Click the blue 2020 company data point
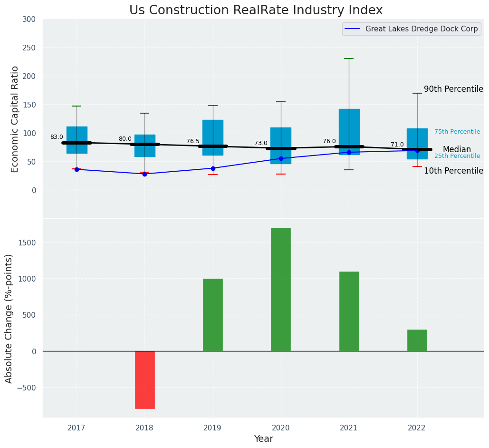The image size is (489, 448). click(x=281, y=158)
